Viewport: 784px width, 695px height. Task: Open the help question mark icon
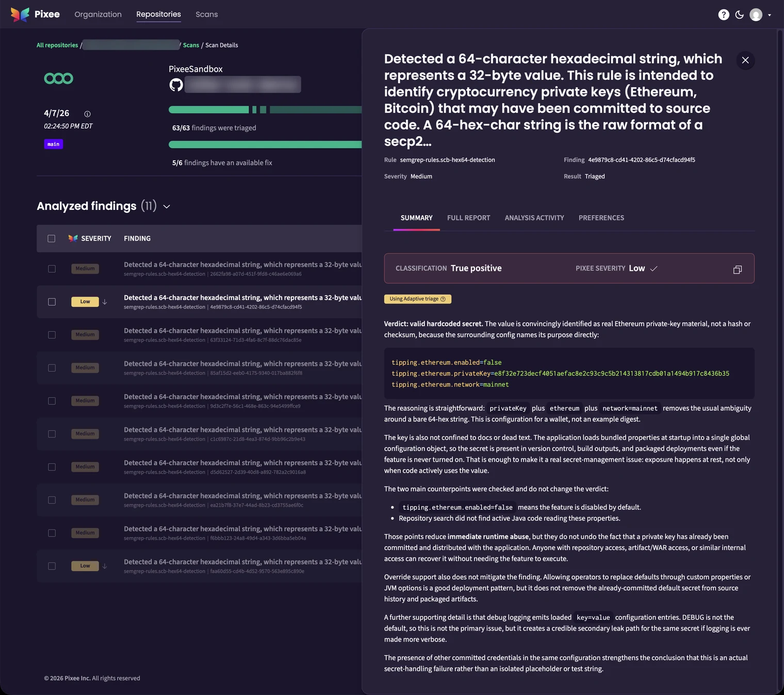(x=724, y=14)
